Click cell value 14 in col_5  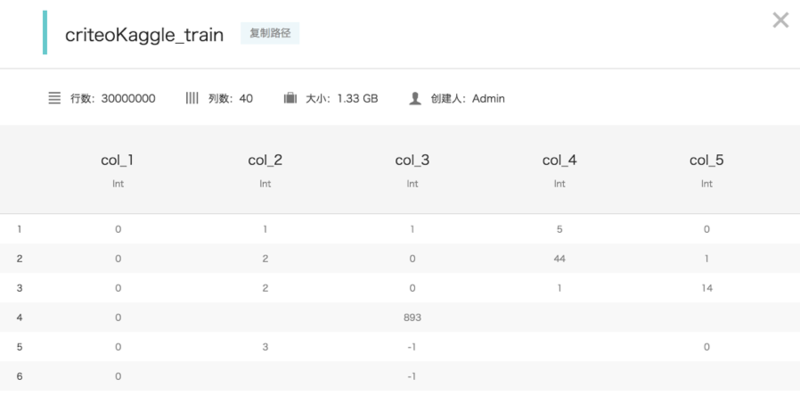pyautogui.click(x=707, y=288)
